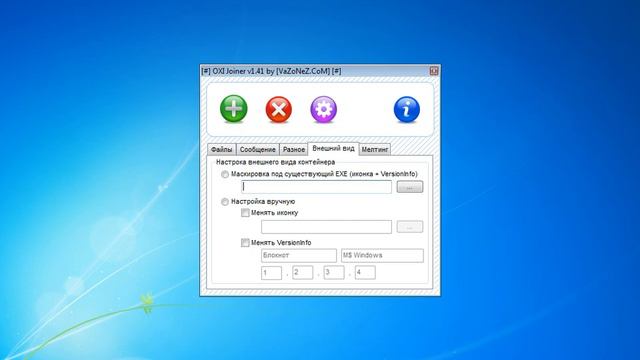Click the red X remove icon
Image resolution: width=640 pixels, height=360 pixels.
(x=279, y=109)
